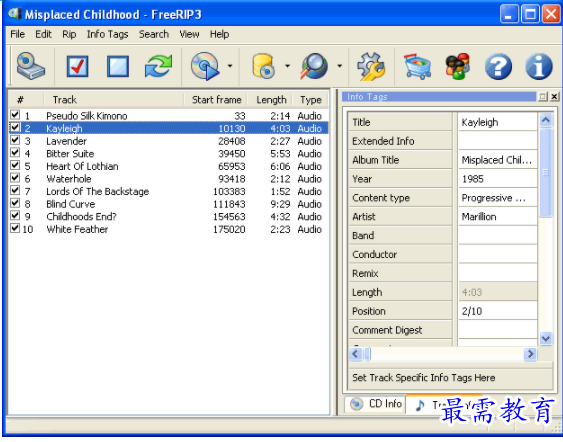Click the Info Tags scroll down arrow
The height and width of the screenshot is (442, 563).
546,338
